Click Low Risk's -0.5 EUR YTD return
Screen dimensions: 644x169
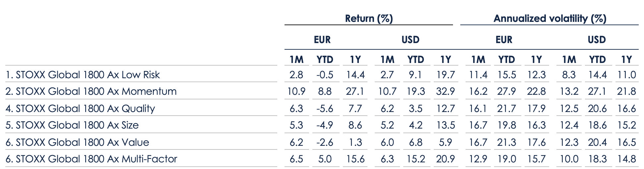(x=324, y=75)
